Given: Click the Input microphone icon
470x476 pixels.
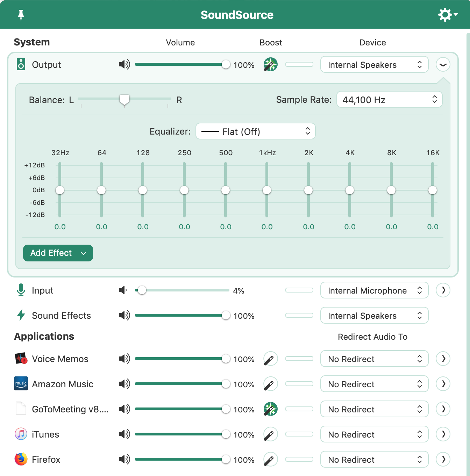Looking at the screenshot, I should pyautogui.click(x=21, y=290).
